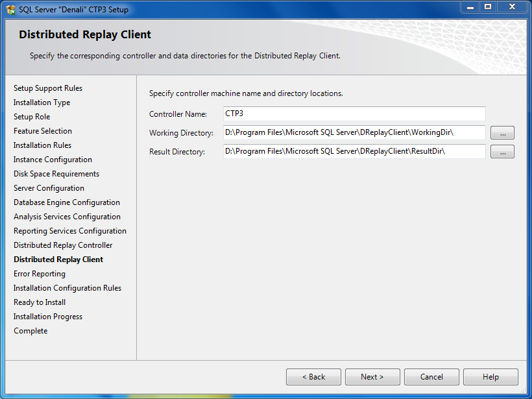Select the bold Distributed Replay Client step
532x399 pixels.
pyautogui.click(x=58, y=260)
